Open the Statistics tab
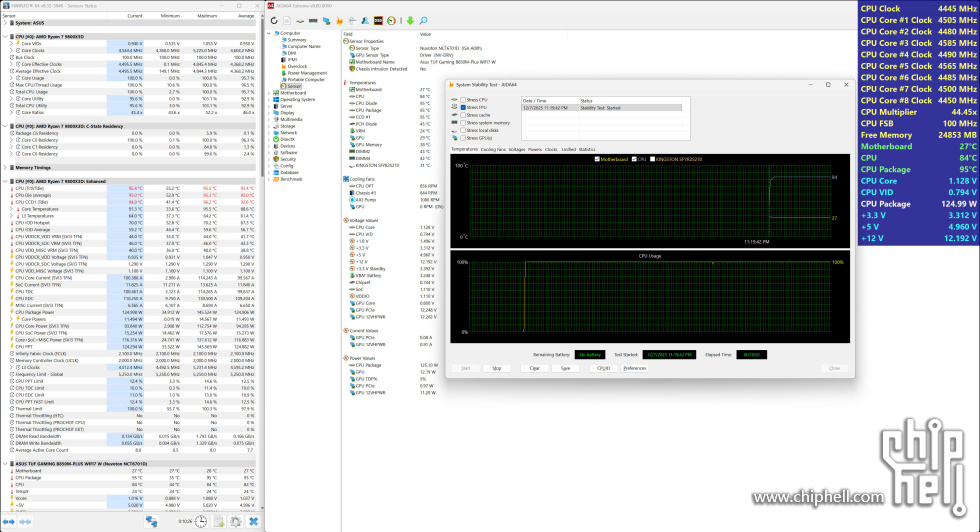Screen dimensions: 980x532 click(586, 149)
